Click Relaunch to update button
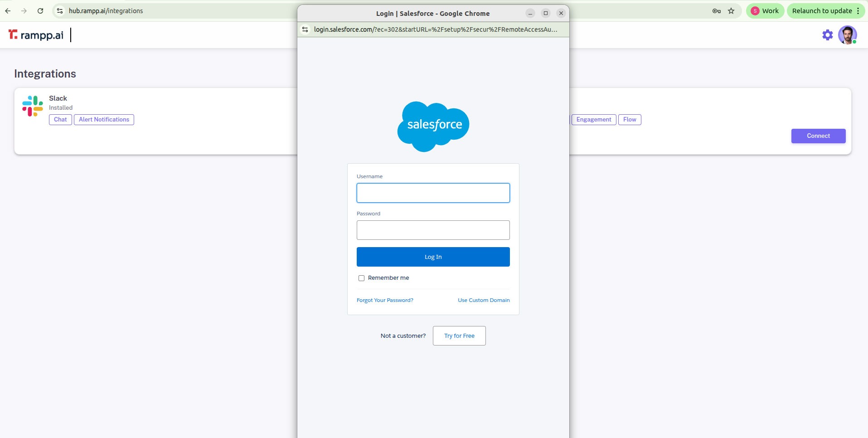Image resolution: width=868 pixels, height=438 pixels. tap(825, 11)
